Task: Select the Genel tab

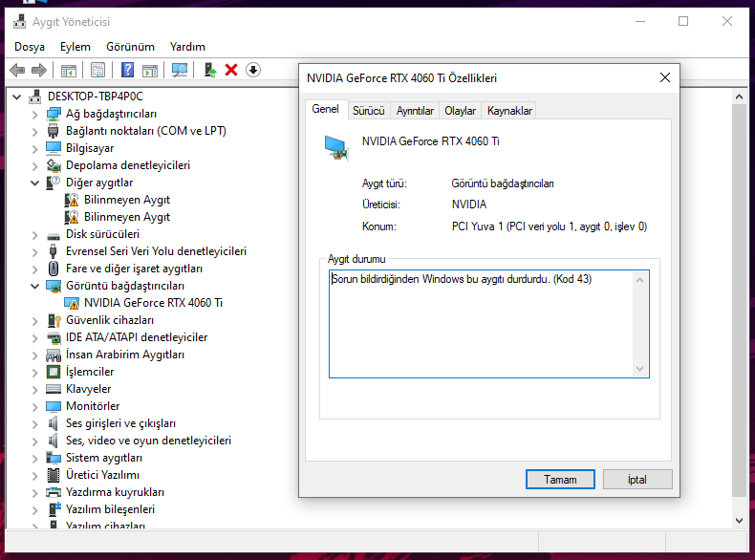Action: click(326, 109)
